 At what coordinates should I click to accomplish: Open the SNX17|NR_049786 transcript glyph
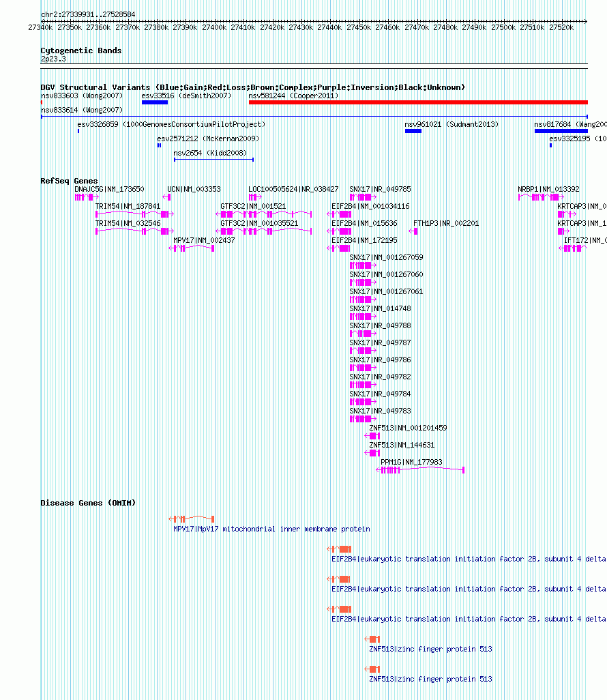[363, 368]
